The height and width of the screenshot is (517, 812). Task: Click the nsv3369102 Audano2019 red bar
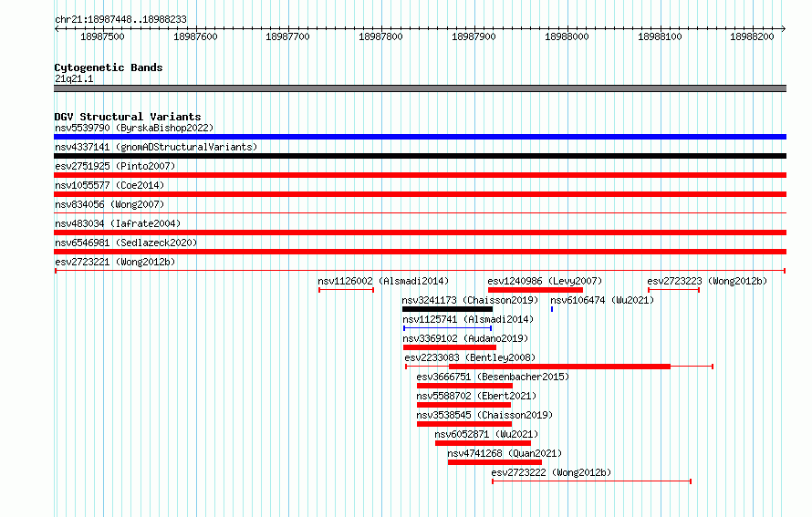pos(450,347)
